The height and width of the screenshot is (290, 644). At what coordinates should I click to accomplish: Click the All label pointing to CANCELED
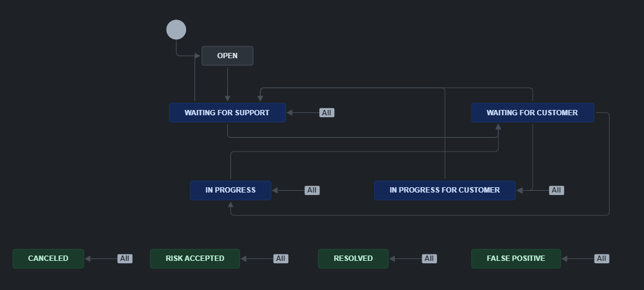(x=124, y=259)
